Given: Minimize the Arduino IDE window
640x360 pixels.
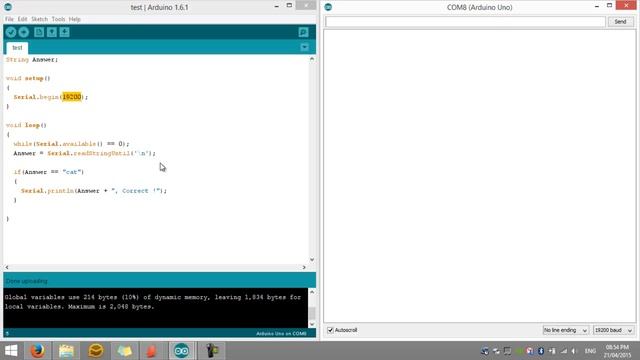Looking at the screenshot, I should coord(277,7).
